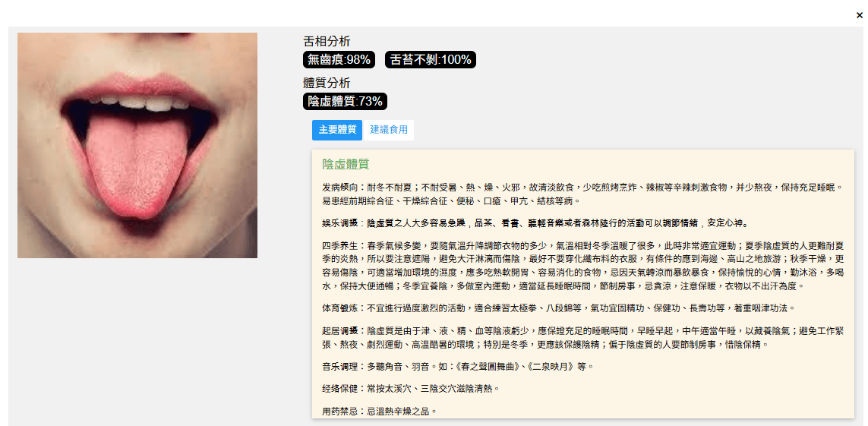Click the 经络保健 paragraph label

coord(342,389)
